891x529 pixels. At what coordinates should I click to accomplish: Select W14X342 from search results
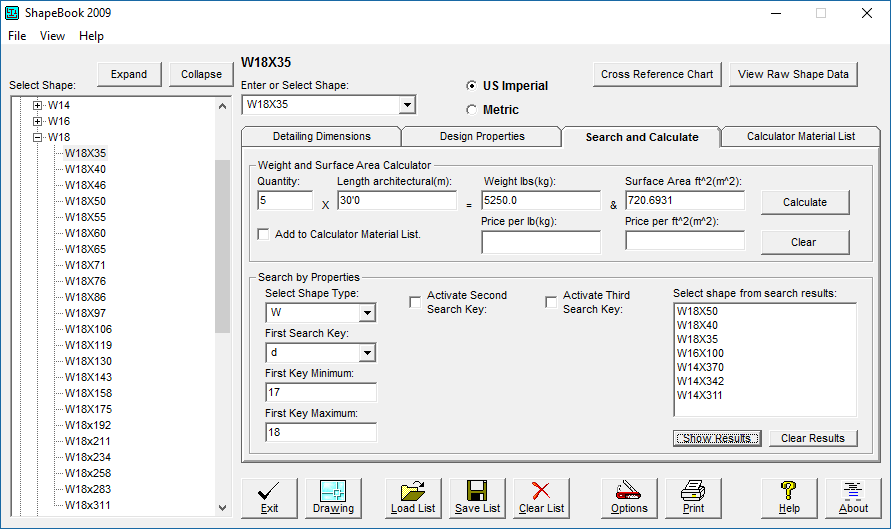pos(700,381)
